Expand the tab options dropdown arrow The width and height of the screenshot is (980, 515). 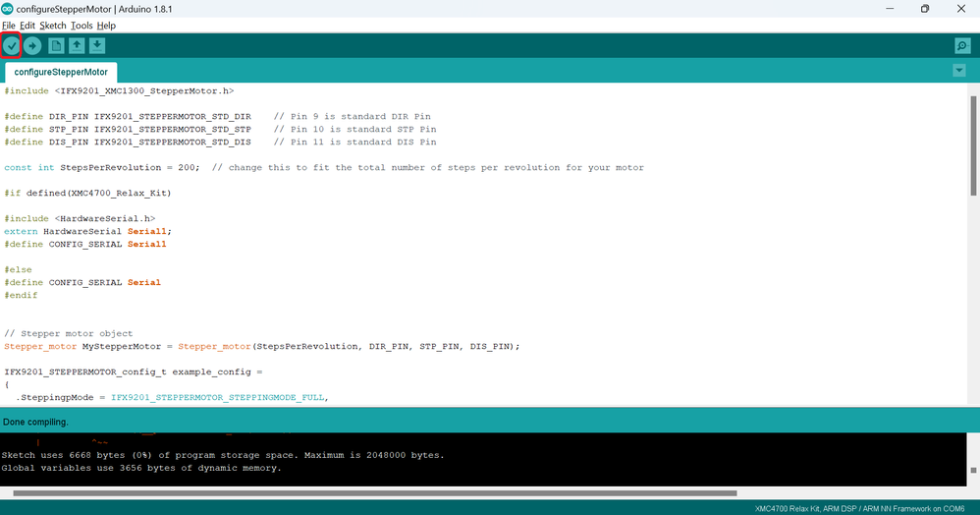click(x=959, y=71)
